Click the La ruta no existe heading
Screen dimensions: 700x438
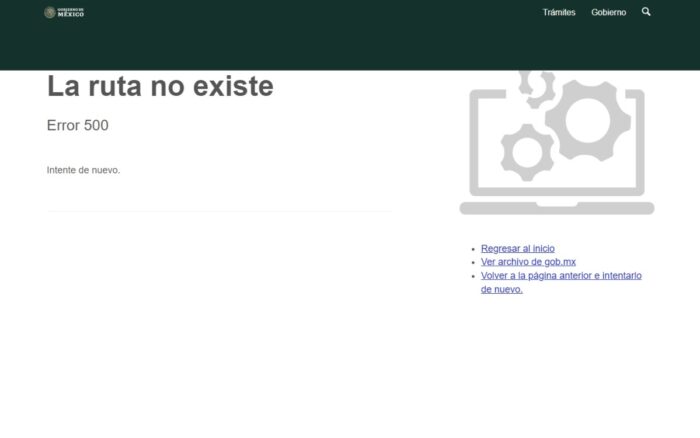click(160, 87)
